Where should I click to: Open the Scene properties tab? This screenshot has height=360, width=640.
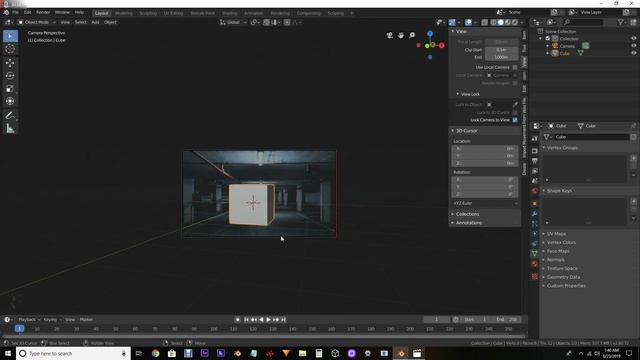[535, 181]
